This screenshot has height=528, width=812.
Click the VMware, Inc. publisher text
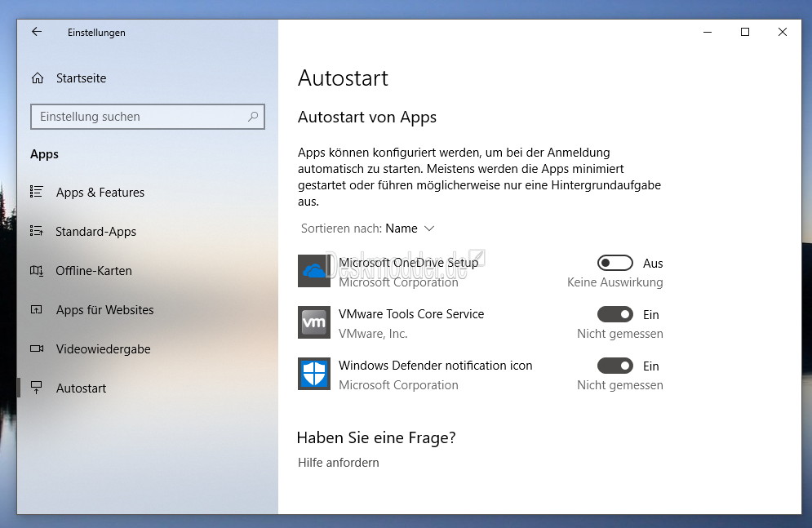pyautogui.click(x=373, y=333)
